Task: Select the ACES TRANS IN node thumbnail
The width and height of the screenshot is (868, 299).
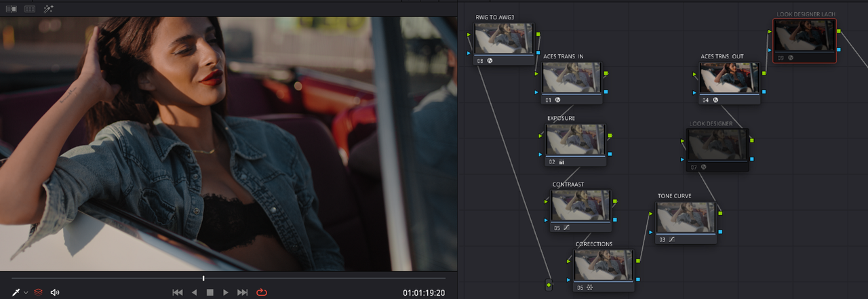Action: [x=572, y=78]
